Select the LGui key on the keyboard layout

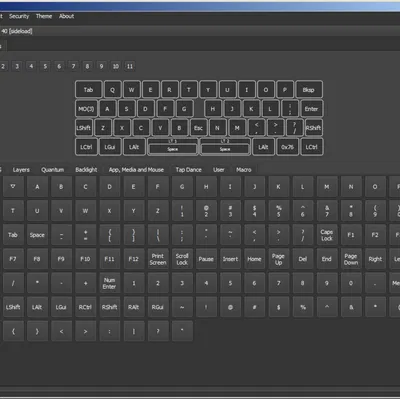click(x=110, y=147)
